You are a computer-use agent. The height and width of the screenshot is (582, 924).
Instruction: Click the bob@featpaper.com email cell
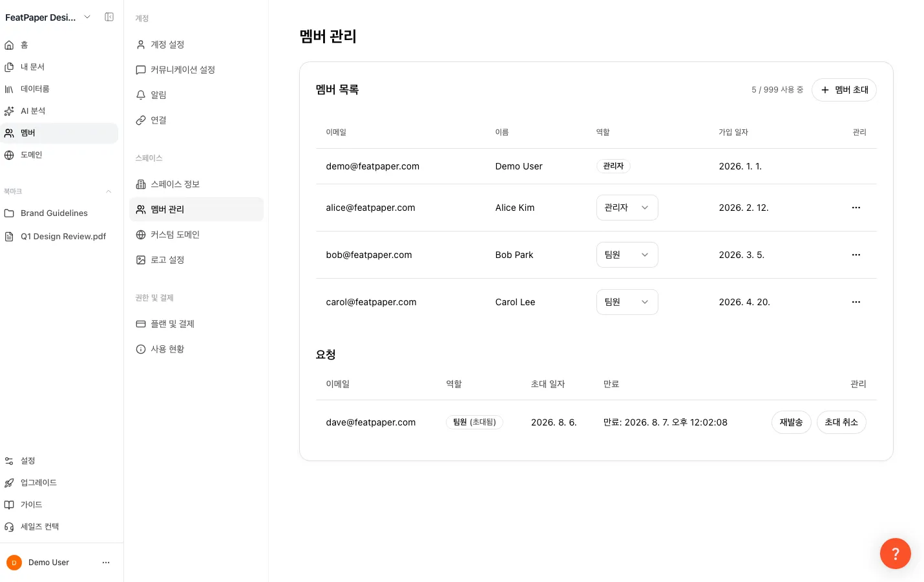coord(369,255)
